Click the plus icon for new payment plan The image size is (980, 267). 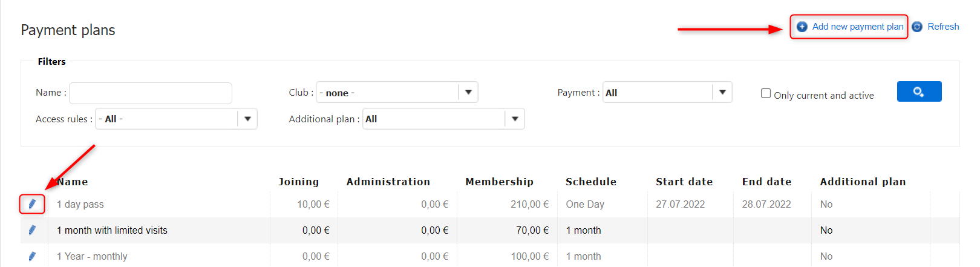click(802, 27)
